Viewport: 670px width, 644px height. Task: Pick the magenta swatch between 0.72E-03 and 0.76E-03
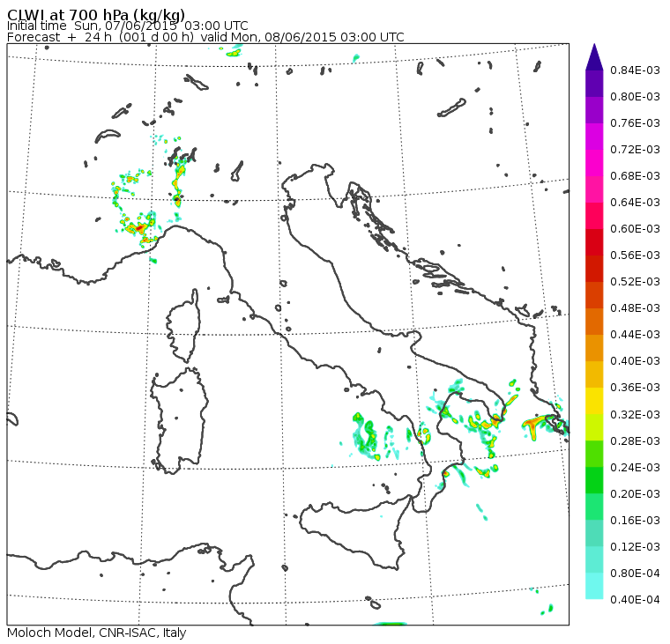594,137
